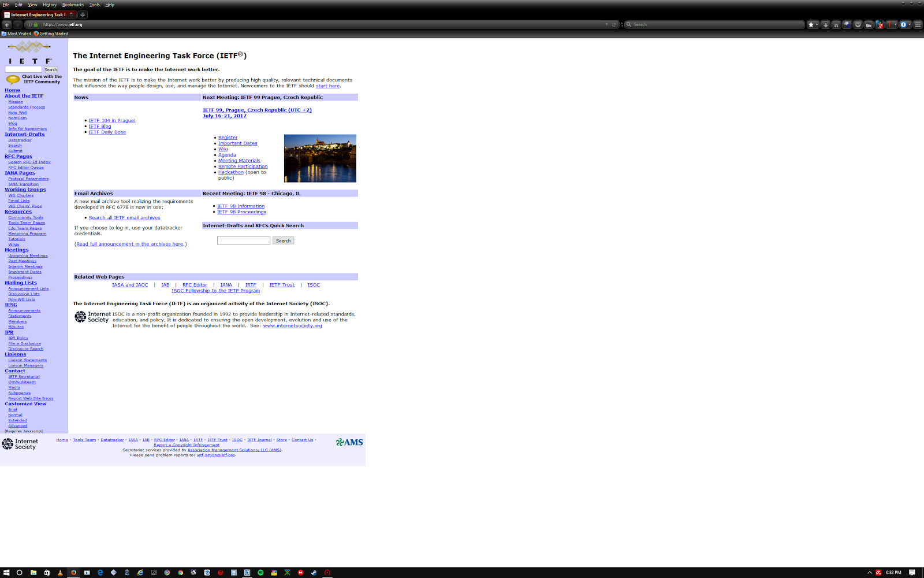Follow the 'IETF 104 in Prague!' news link

[112, 121]
